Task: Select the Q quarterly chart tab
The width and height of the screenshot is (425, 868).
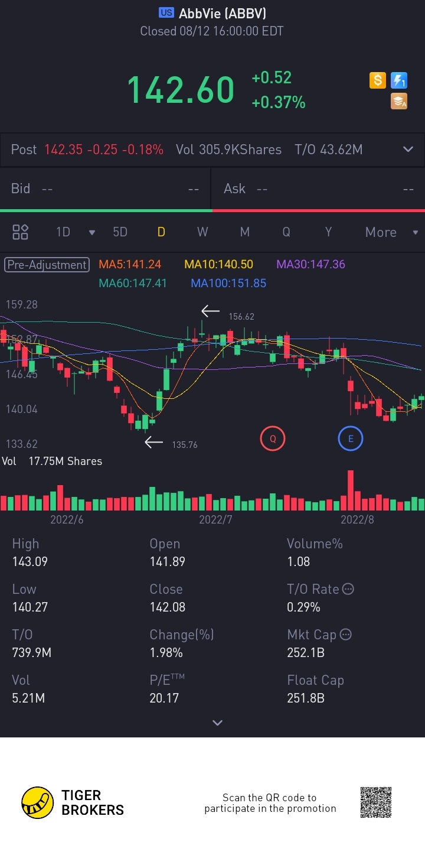Action: click(286, 232)
